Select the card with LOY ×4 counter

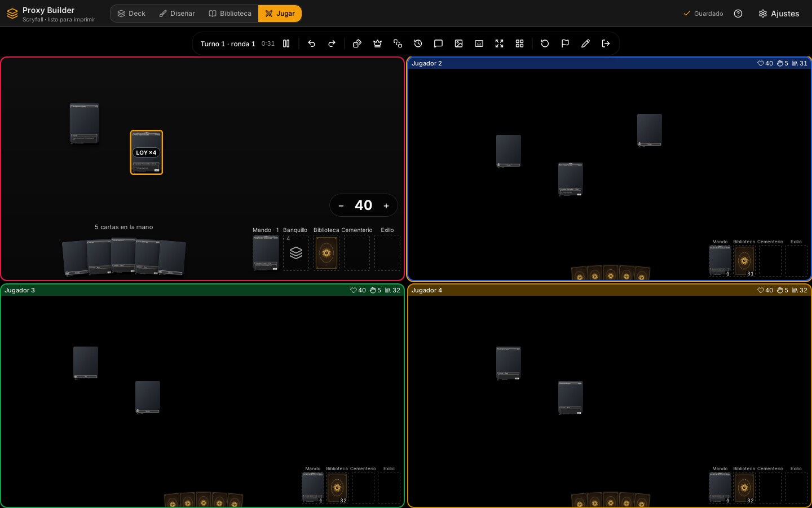(x=147, y=152)
